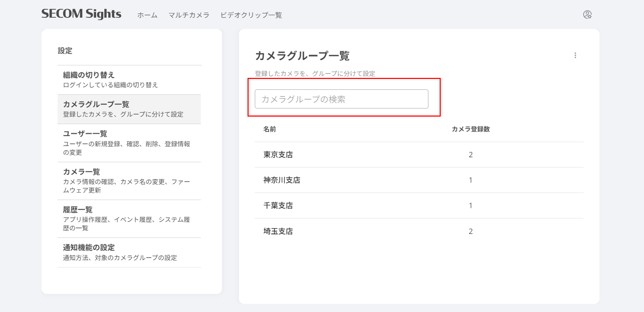Open the 埼玉支店 camera group row
The height and width of the screenshot is (312, 644).
(419, 231)
